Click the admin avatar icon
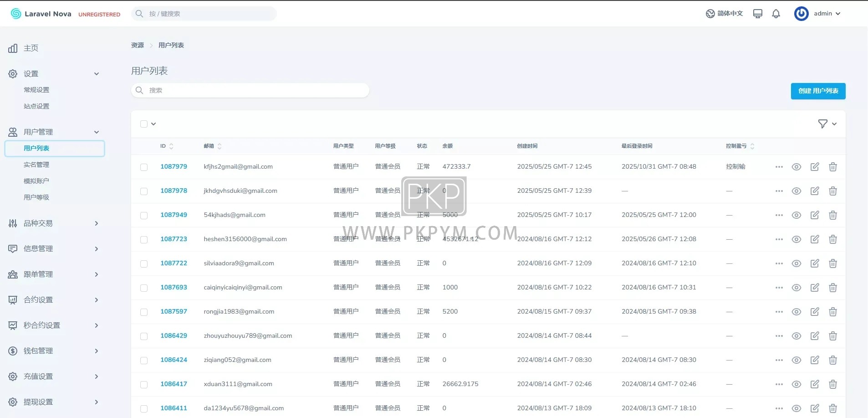 802,14
